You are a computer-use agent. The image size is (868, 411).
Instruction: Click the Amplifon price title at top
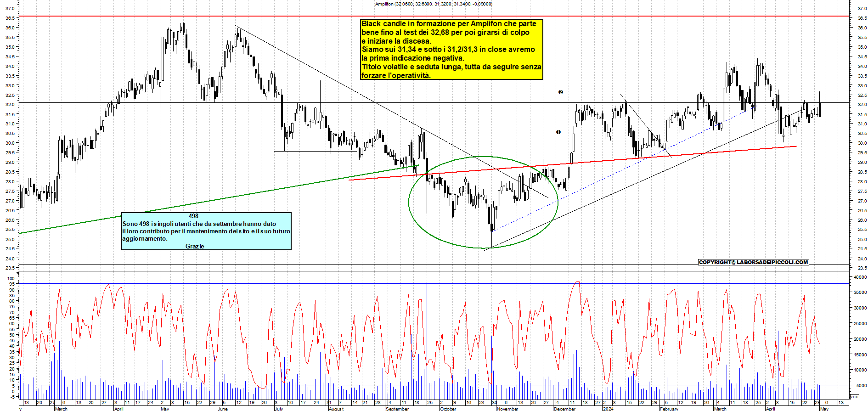[434, 4]
